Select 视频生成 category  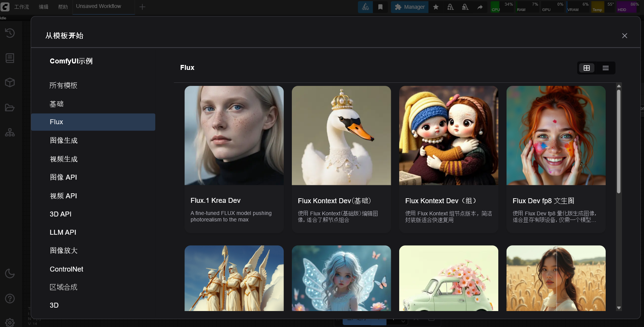tap(93, 159)
